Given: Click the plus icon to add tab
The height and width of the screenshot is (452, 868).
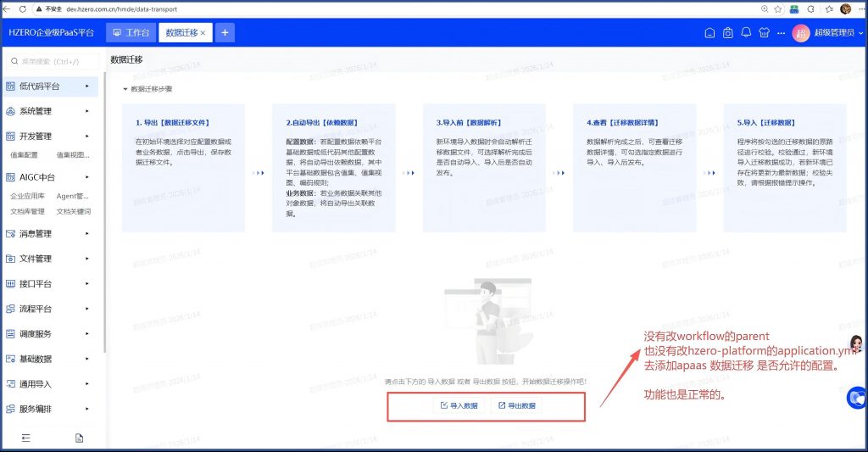Looking at the screenshot, I should pyautogui.click(x=225, y=33).
